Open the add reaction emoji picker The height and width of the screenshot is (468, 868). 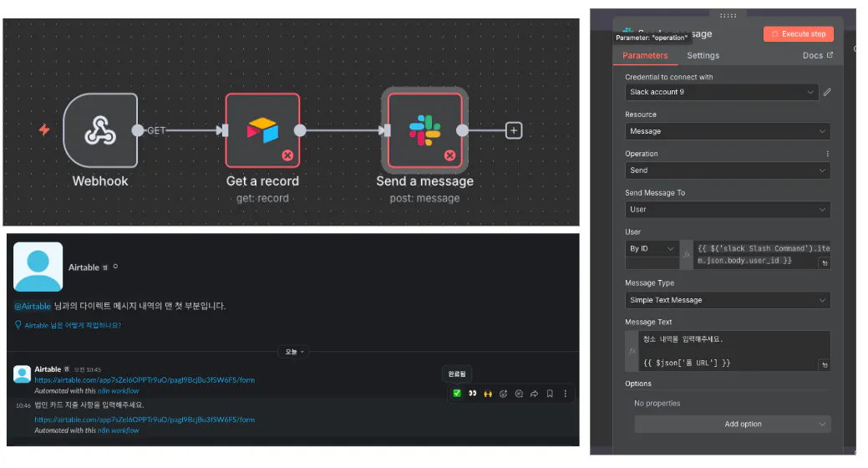point(503,394)
